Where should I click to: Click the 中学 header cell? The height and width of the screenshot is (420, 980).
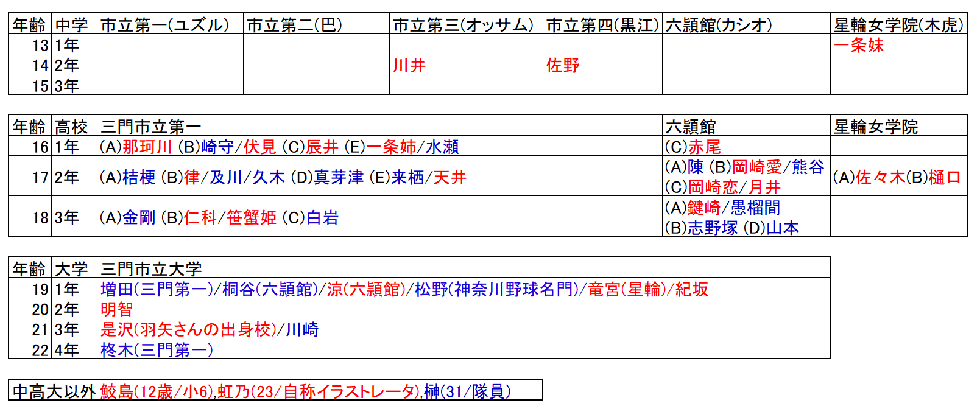[74, 24]
